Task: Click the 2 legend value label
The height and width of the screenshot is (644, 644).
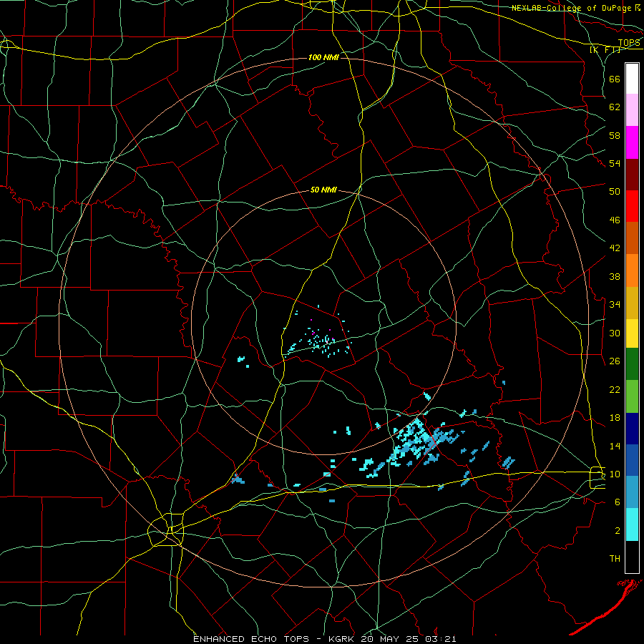Action: 618,531
